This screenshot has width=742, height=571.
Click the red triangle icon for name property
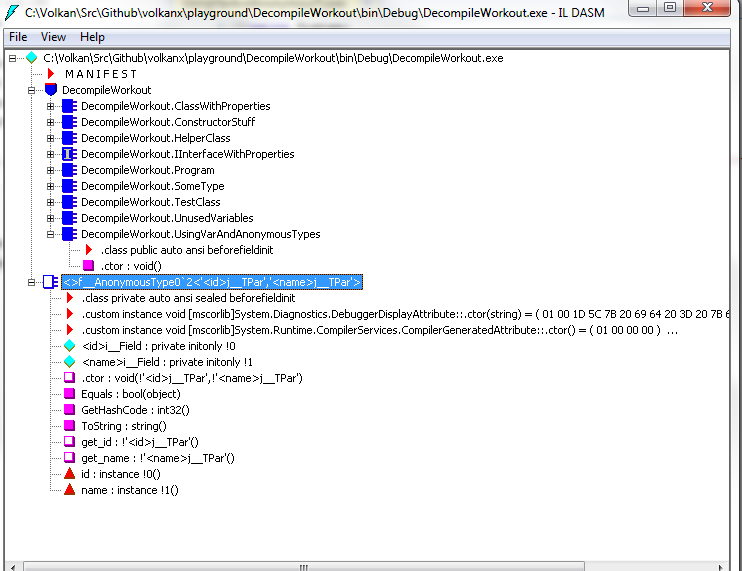point(69,490)
